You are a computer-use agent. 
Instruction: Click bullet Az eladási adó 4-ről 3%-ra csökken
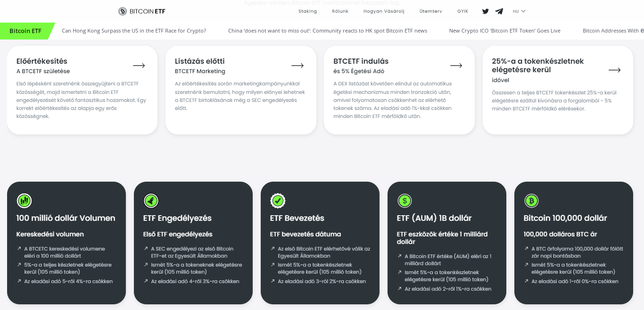[x=195, y=281]
